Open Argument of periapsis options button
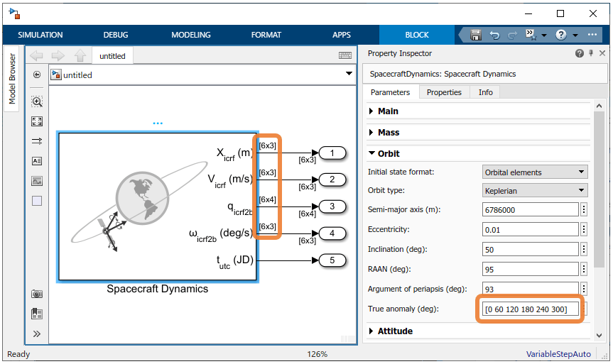Viewport: 613px width, 364px height. (584, 289)
